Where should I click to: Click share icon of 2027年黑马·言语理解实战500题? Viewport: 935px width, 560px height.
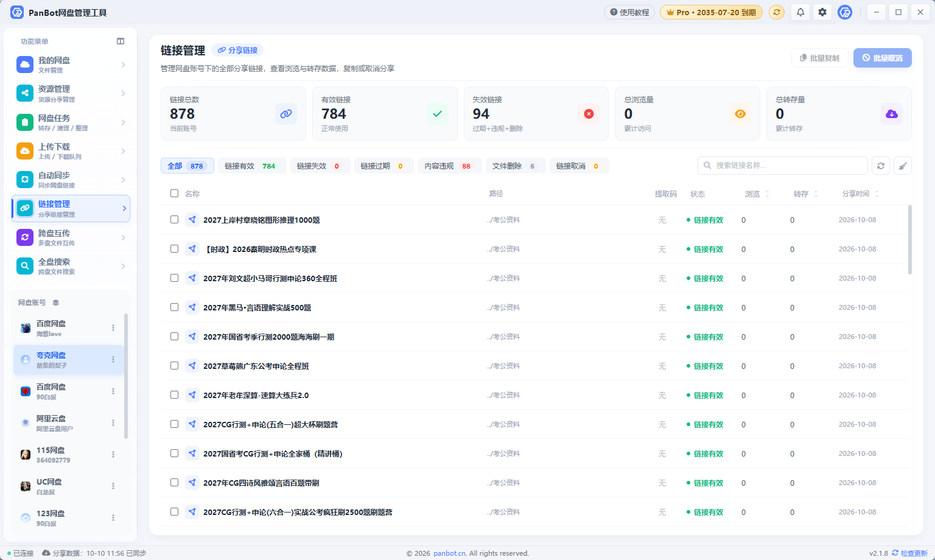[192, 307]
